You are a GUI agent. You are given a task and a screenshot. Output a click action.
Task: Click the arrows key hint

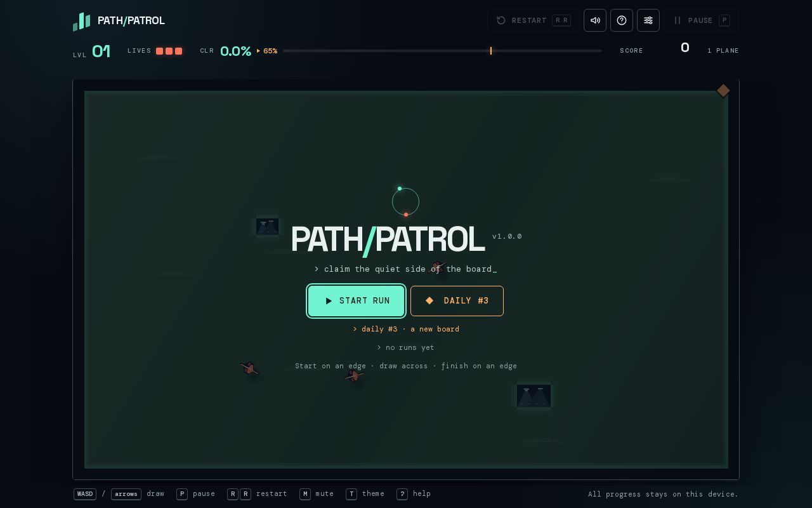pos(126,494)
